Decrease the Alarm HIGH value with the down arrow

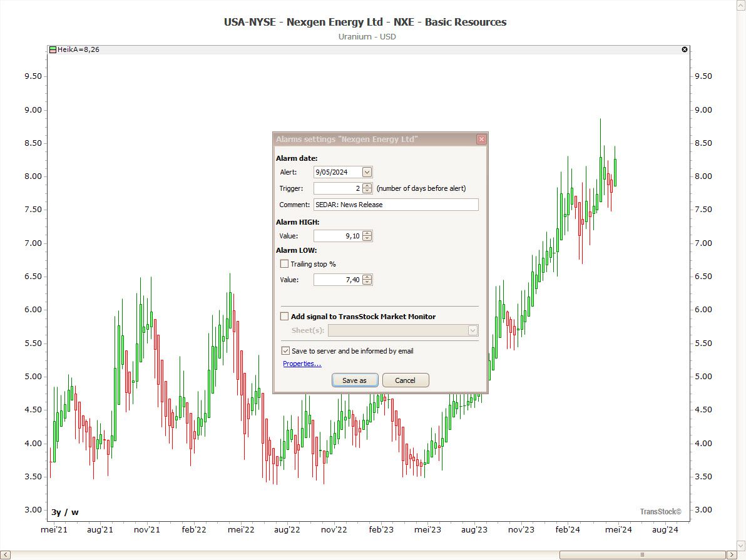367,238
